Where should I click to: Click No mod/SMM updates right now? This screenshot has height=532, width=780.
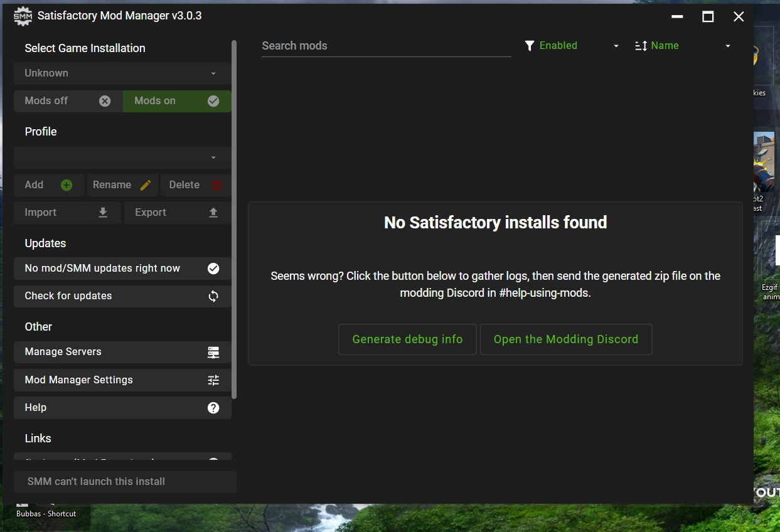point(122,269)
